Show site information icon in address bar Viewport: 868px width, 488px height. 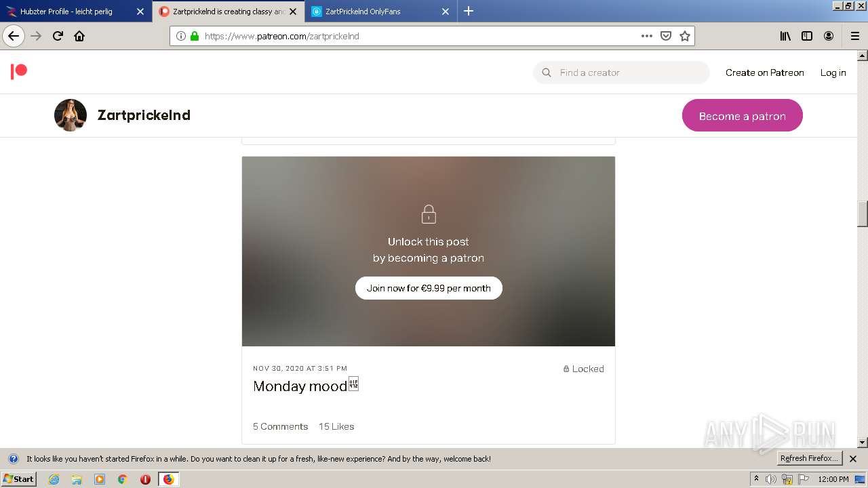(x=181, y=36)
